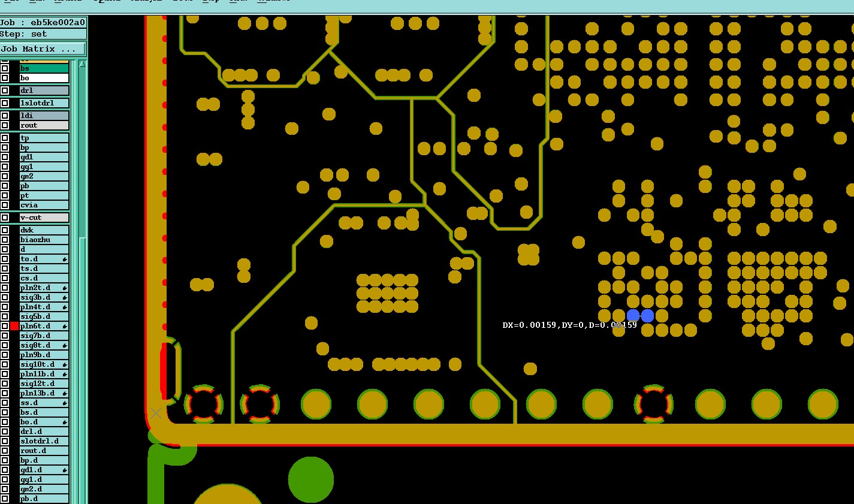The image size is (854, 504).
Task: Select the dwk layer name
Action: (44, 230)
